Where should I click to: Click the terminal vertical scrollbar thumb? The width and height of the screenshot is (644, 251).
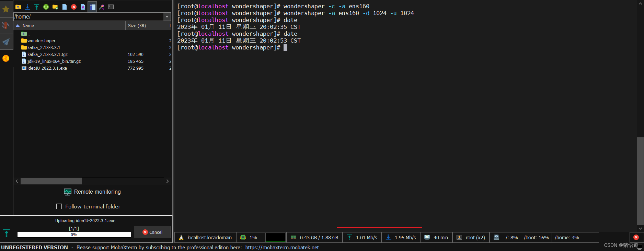pyautogui.click(x=640, y=181)
